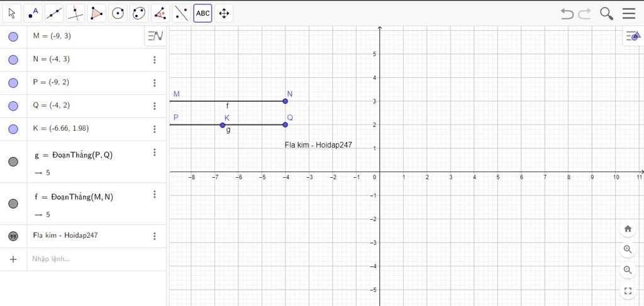
Task: Toggle visibility of segment g
Action: 13,161
